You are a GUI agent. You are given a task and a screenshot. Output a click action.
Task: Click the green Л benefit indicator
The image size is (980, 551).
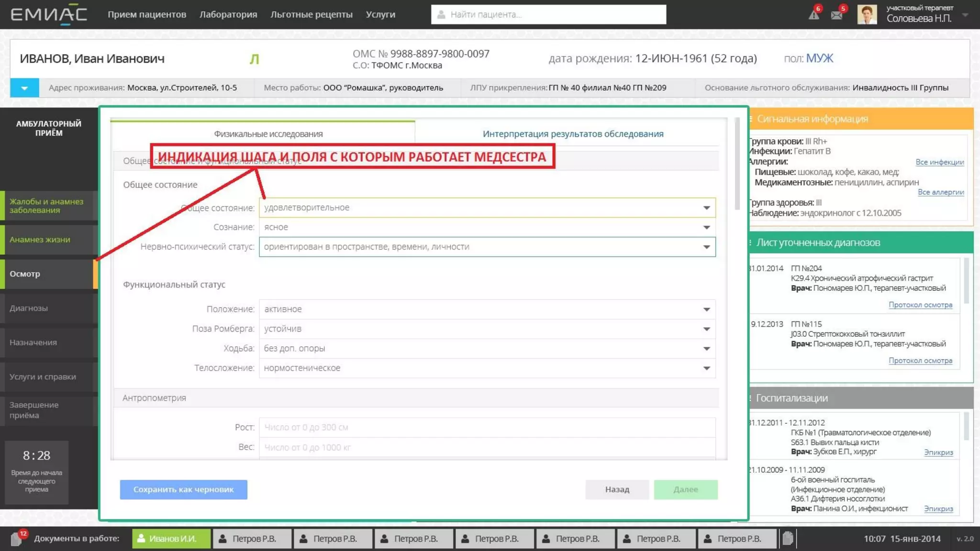[x=254, y=59]
